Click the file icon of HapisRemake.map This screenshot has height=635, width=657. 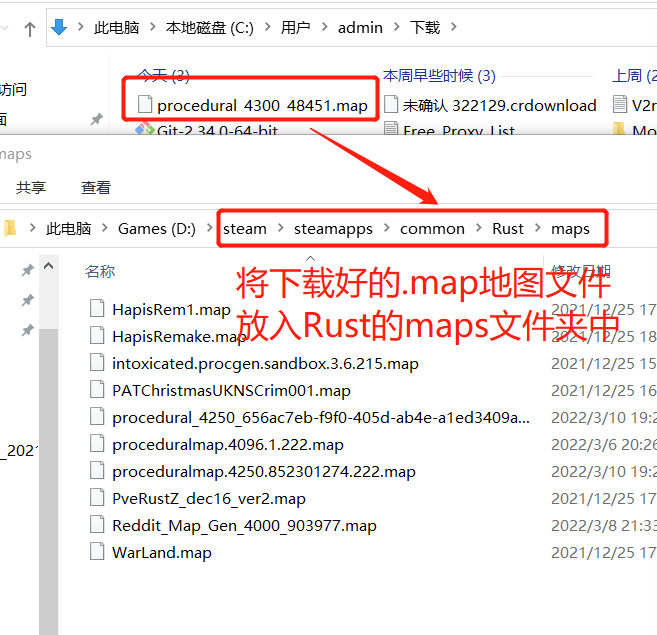coord(97,335)
